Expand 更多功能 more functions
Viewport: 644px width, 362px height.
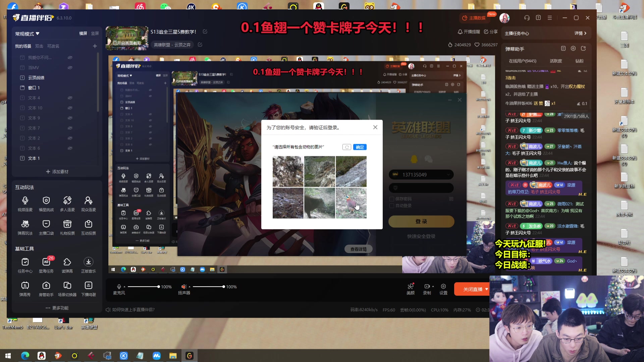(57, 308)
